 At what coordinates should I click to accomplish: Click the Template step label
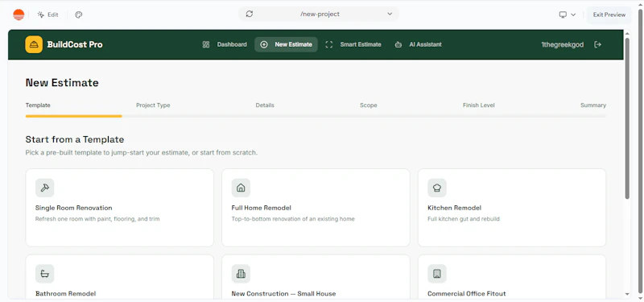(38, 105)
